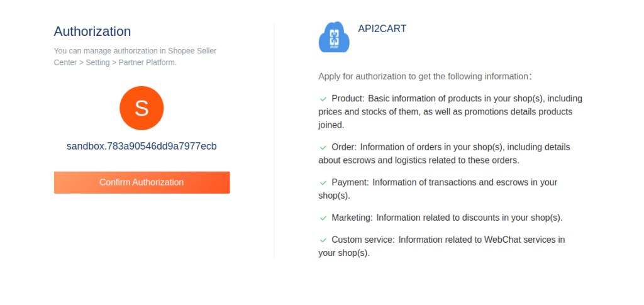Viewport: 644px width, 305px height.
Task: Click the green checkmark beside Order
Action: click(x=323, y=147)
